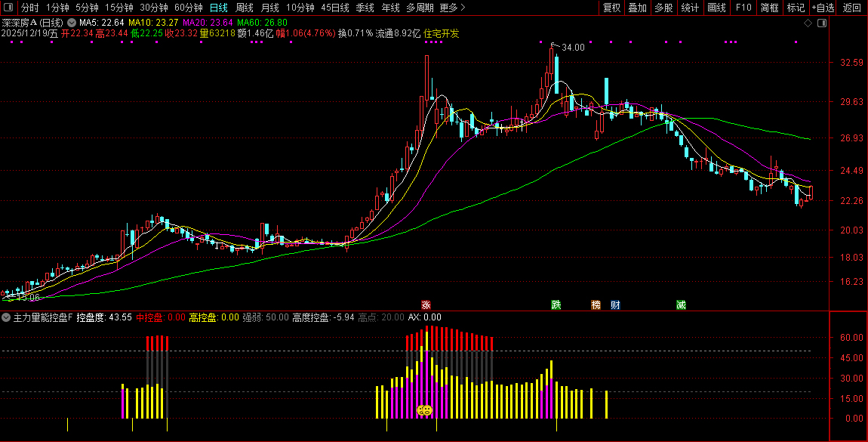868x442 pixels.
Task: Click the 换0.71% turnover value
Action: tap(356, 33)
